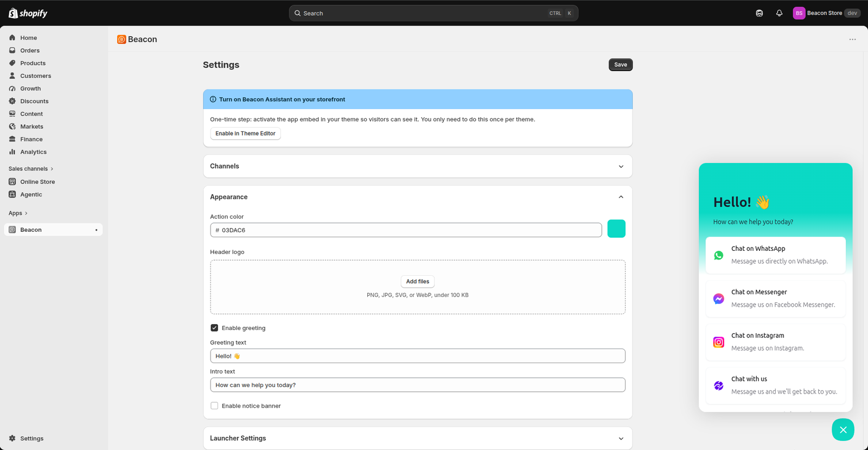868x450 pixels.
Task: Collapse the Appearance section
Action: tap(621, 197)
